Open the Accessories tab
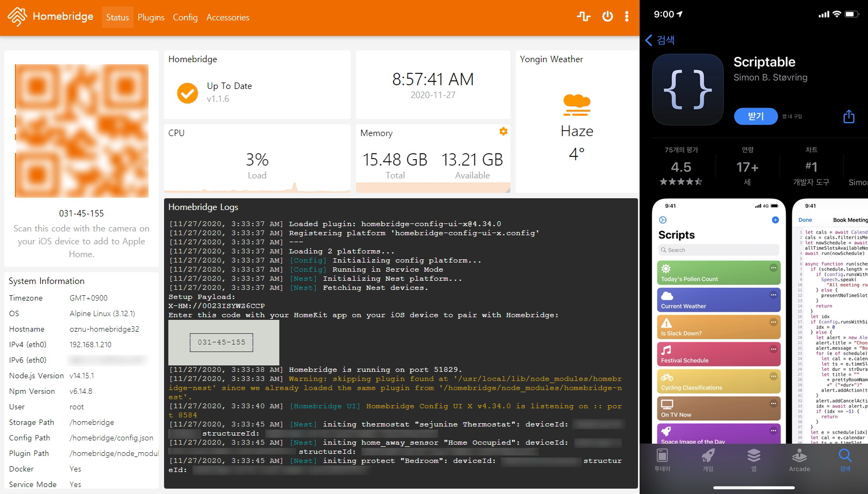The width and height of the screenshot is (868, 494). coord(228,17)
